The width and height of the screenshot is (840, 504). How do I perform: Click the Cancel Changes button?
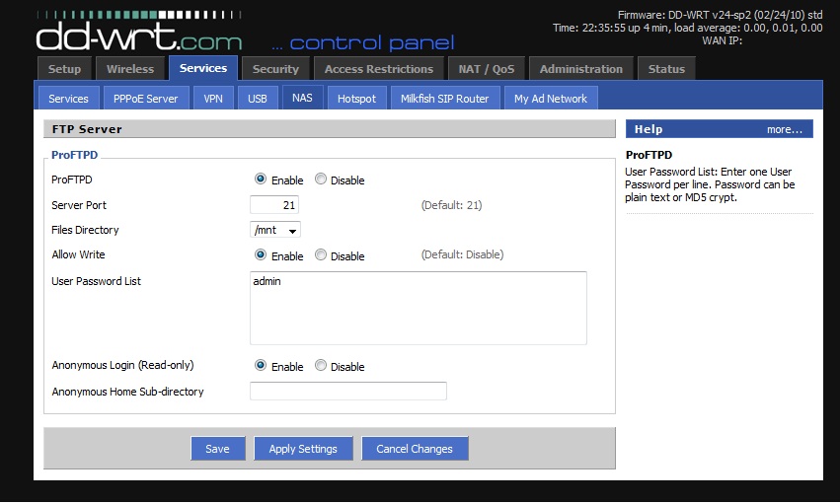415,449
